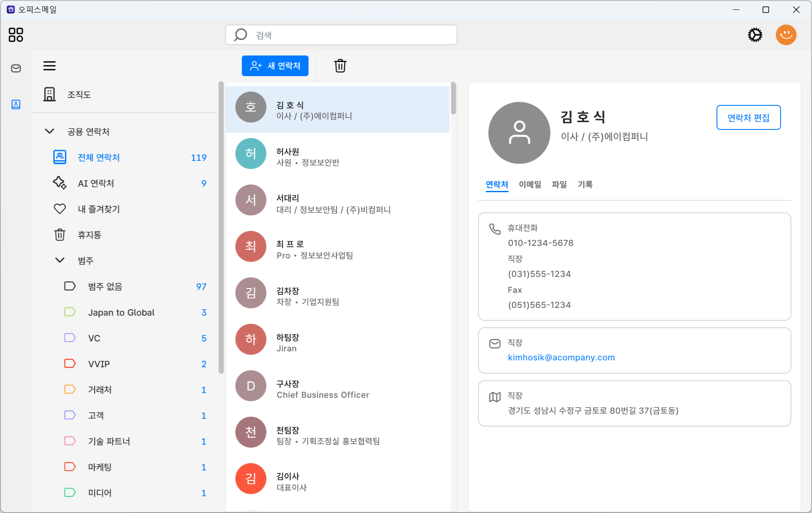
Task: Click mobile number 010-1234-5678
Action: point(540,243)
